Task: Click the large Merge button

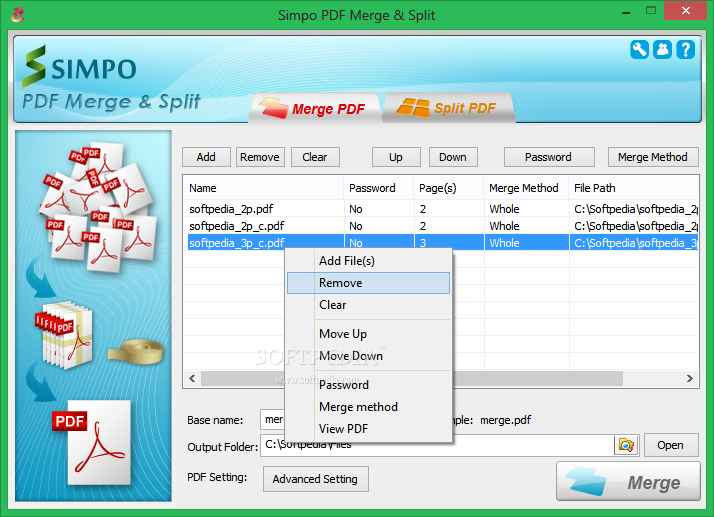Action: coord(628,481)
